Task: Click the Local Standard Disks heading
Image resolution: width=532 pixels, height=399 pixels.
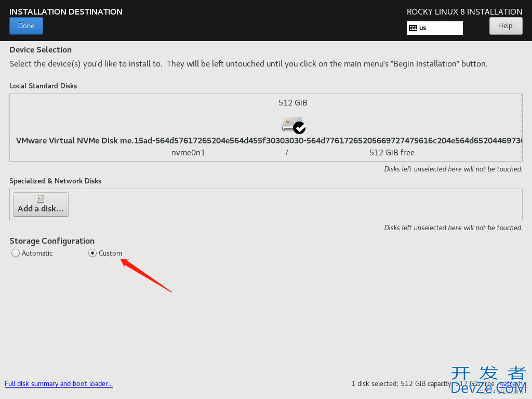Action: [43, 86]
